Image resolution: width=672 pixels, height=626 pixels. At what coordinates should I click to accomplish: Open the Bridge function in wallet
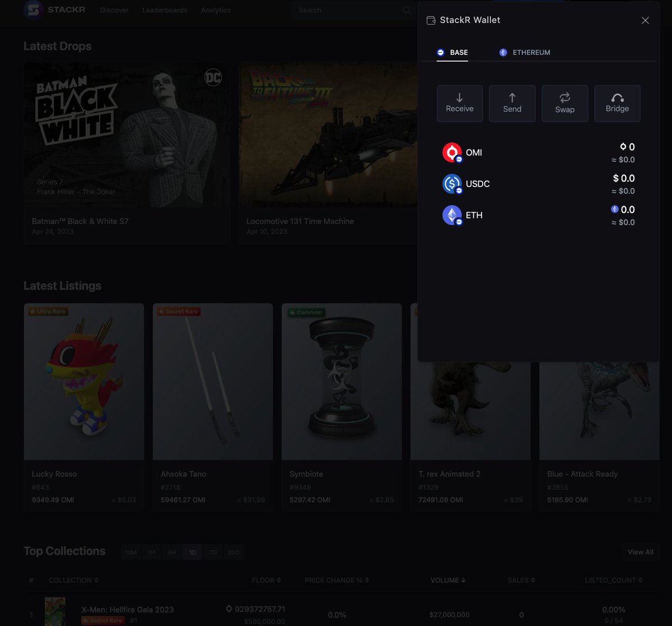pos(617,103)
